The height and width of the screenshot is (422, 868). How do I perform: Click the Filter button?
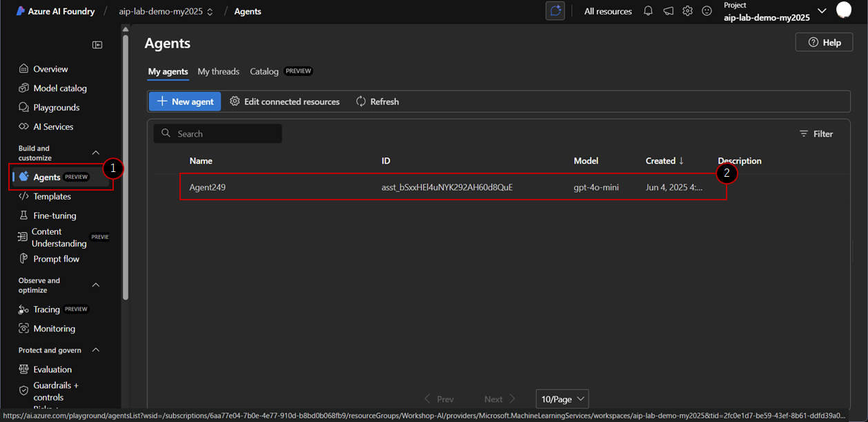click(816, 134)
